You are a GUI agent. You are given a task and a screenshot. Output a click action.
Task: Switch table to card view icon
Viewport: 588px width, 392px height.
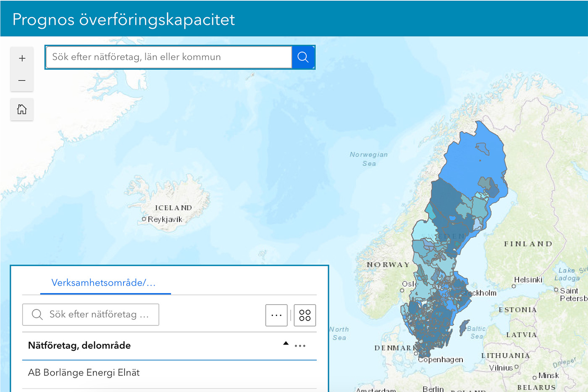point(304,315)
